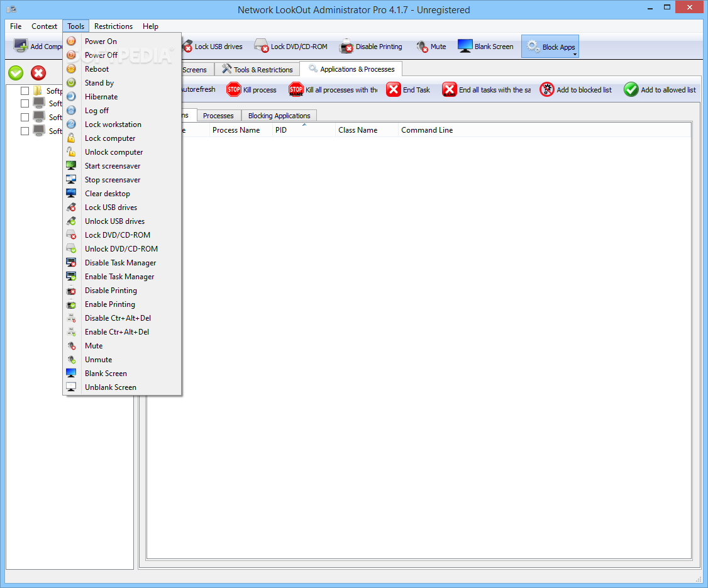Click the toolbar Blank Screen monitor icon
This screenshot has height=588, width=708.
[x=465, y=46]
